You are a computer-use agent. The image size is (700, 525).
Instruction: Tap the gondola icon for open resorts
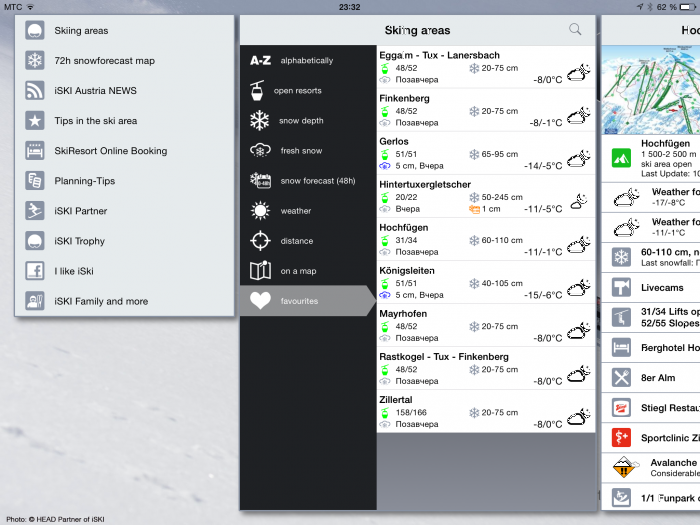click(x=257, y=90)
